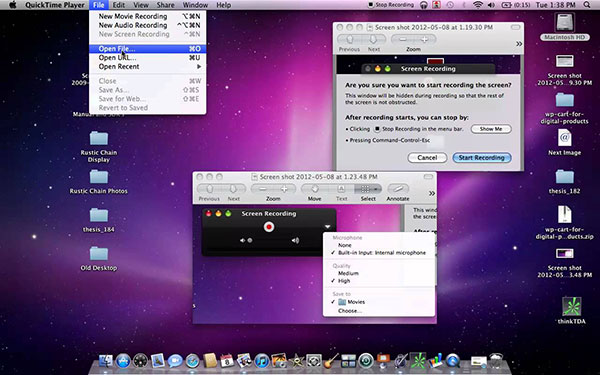This screenshot has height=375, width=600.
Task: Show toolbar overflow chevrons in 1.23.48 PM window
Action: pyautogui.click(x=432, y=193)
